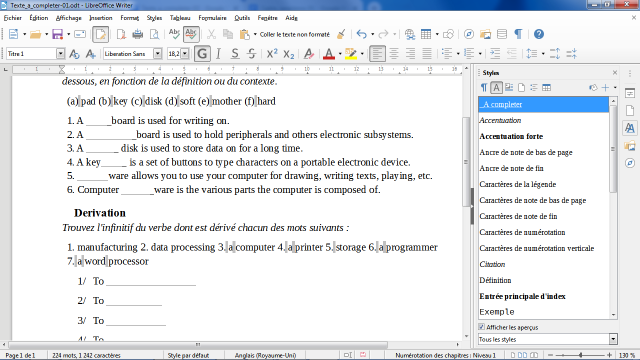Viewport: 640px width, 360px height.
Task: Open Tous les styles filter dropdown
Action: click(613, 339)
